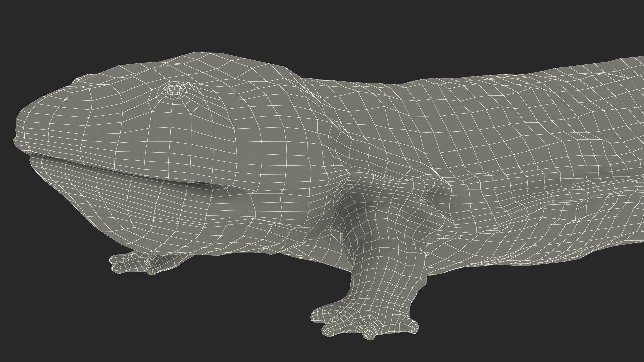Viewport: 644px width, 362px height.
Task: Click the mouth line between the jaws
Action: click(x=117, y=171)
